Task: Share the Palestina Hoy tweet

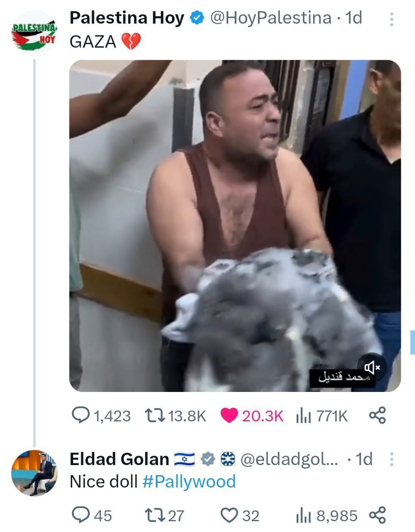Action: [x=377, y=415]
